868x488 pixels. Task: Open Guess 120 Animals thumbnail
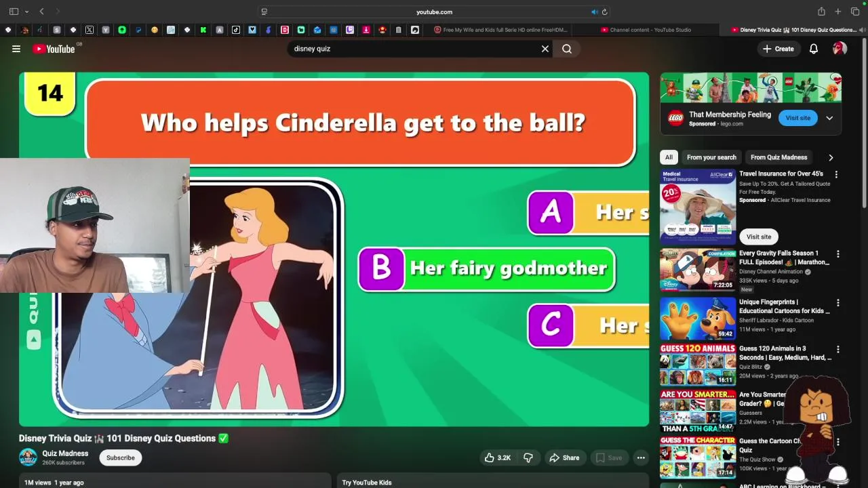click(x=698, y=365)
